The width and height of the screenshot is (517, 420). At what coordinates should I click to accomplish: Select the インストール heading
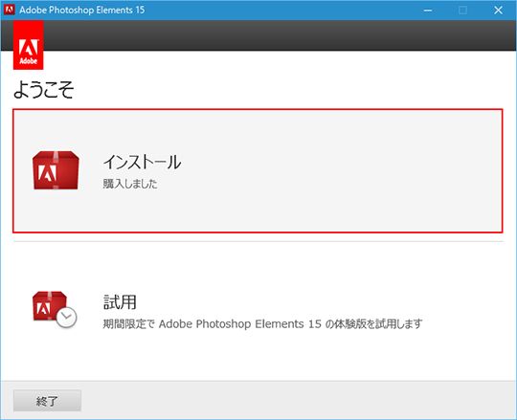click(x=142, y=162)
